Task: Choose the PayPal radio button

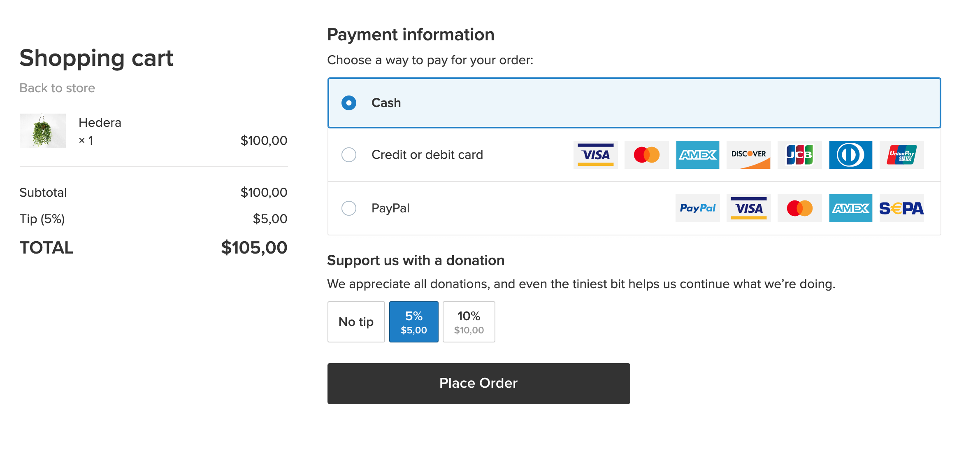Action: [x=349, y=208]
